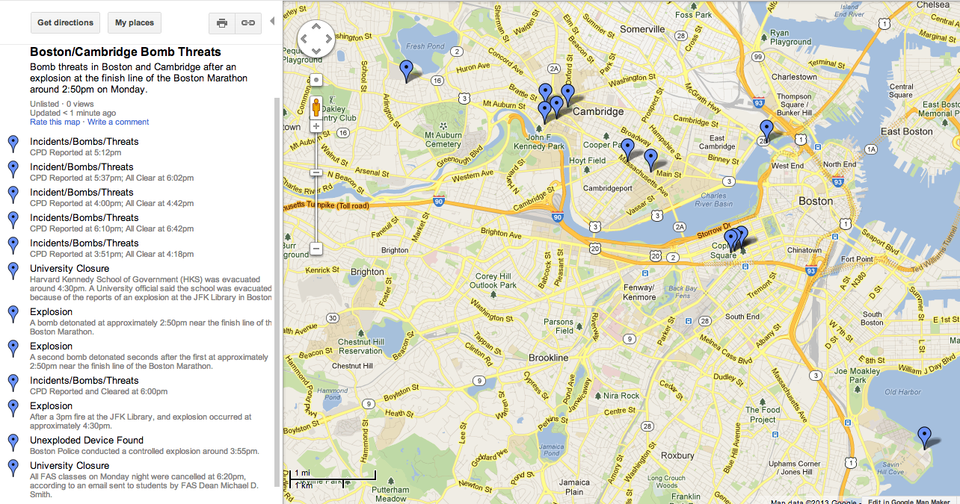Click the Edit in Google Map Maker link
Screen dimensions: 960x504
[x=909, y=502]
